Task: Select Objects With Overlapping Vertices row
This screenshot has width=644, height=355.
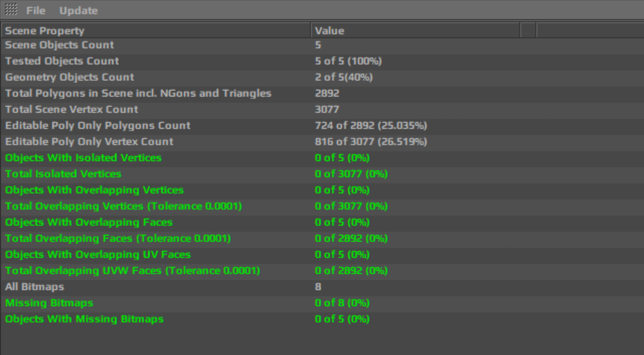Action: pyautogui.click(x=322, y=190)
